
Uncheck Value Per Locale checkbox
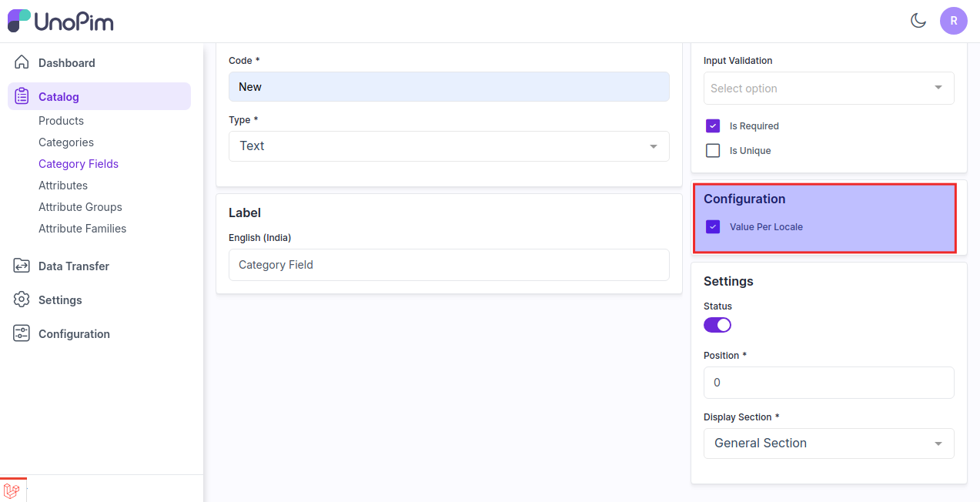[713, 227]
